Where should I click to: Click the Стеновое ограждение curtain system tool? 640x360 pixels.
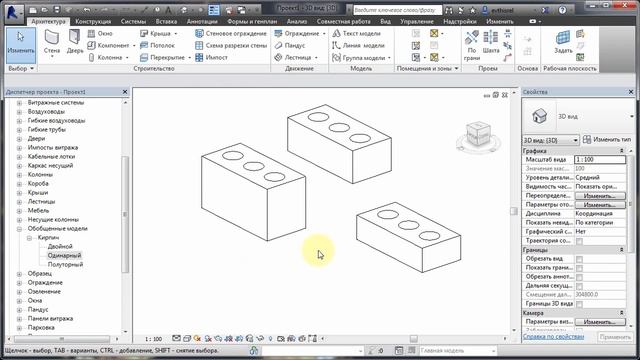[x=231, y=33]
